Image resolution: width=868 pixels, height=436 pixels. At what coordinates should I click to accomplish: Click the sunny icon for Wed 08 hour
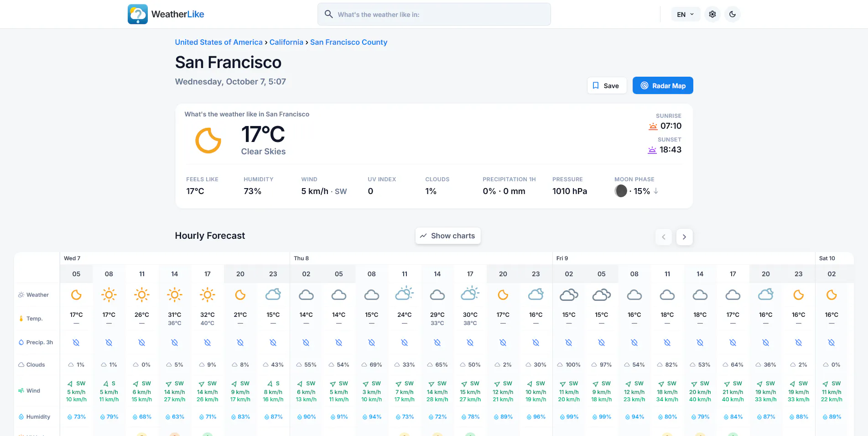click(x=109, y=295)
